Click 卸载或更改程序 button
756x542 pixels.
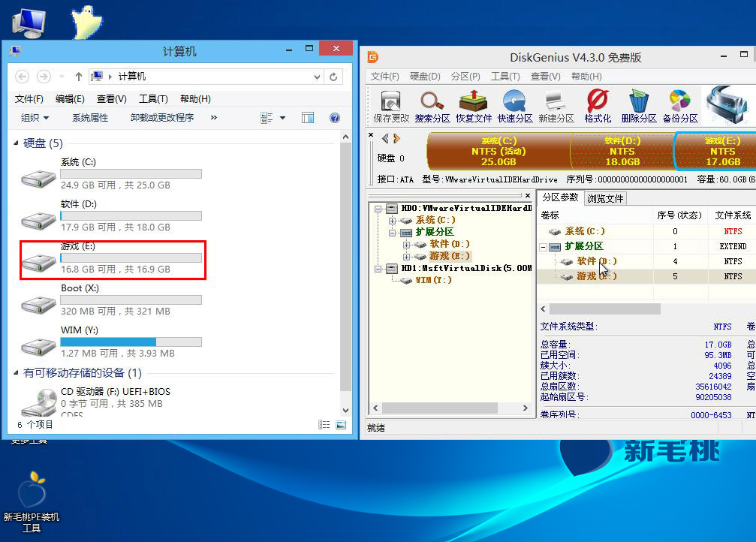[x=162, y=118]
